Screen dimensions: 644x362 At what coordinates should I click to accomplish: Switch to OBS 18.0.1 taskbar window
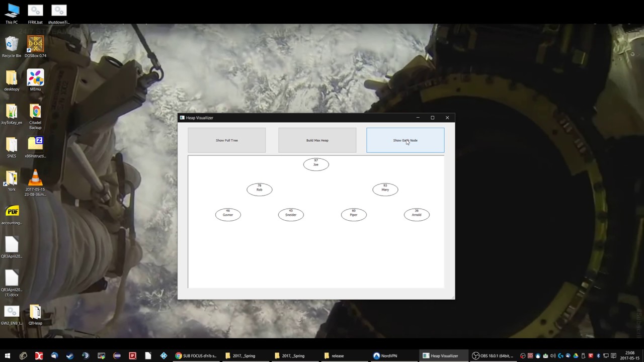coord(494,356)
